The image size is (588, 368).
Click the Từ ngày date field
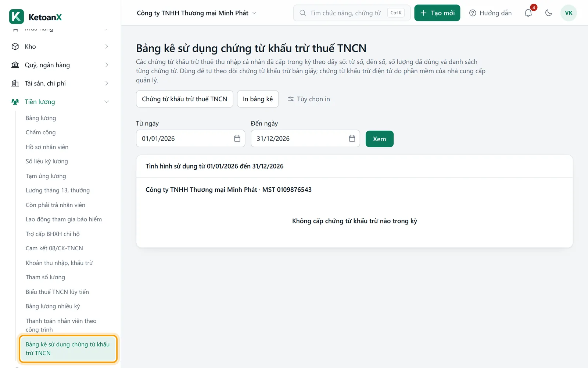pos(190,138)
